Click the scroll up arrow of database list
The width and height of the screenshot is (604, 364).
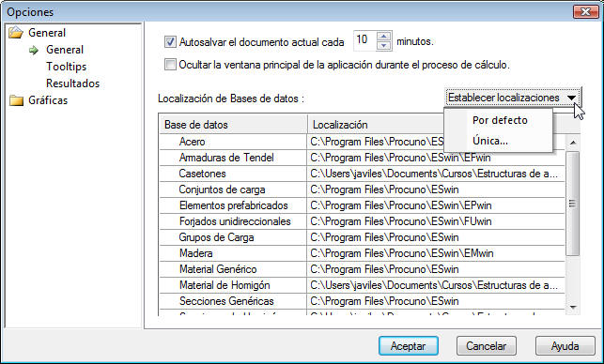[573, 143]
